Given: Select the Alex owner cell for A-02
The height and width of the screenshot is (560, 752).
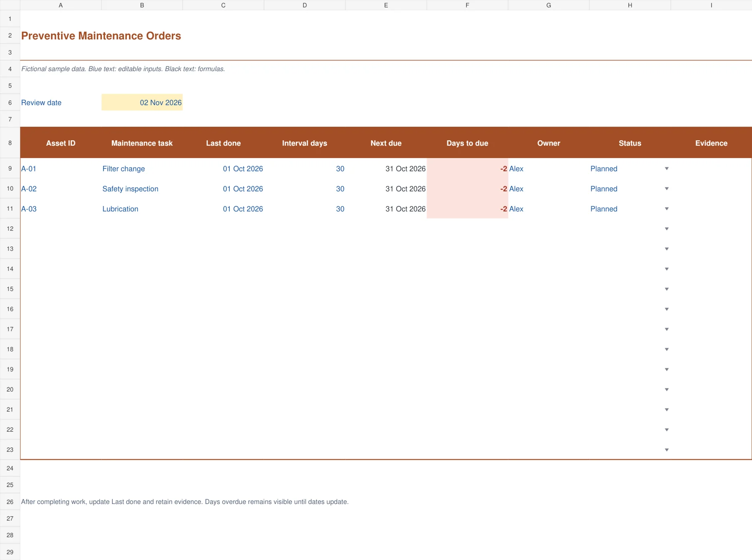Looking at the screenshot, I should [x=549, y=188].
